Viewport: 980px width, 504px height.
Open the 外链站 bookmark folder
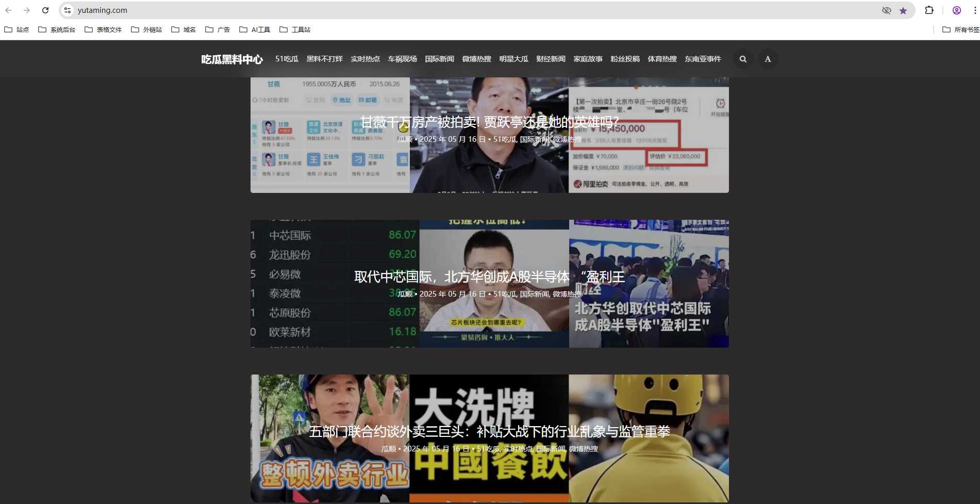tap(146, 29)
